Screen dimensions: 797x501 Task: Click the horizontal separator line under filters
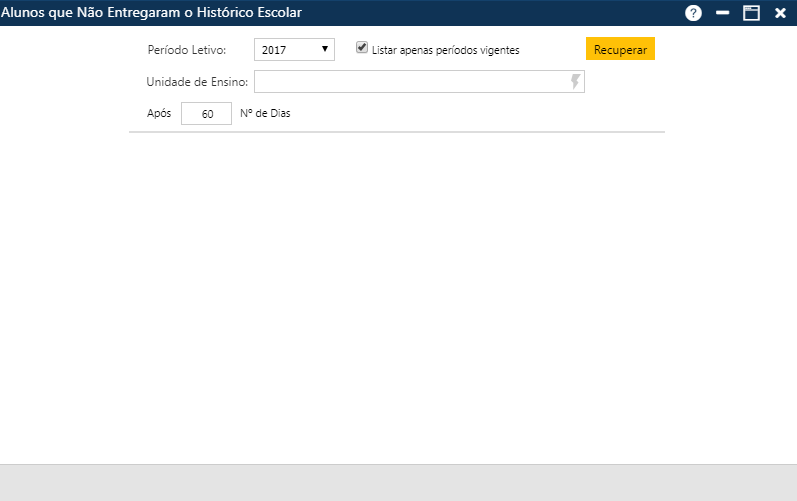pyautogui.click(x=397, y=132)
